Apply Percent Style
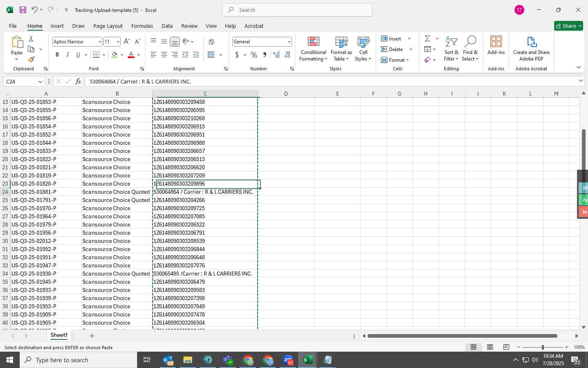This screenshot has width=588, height=368. [x=254, y=55]
